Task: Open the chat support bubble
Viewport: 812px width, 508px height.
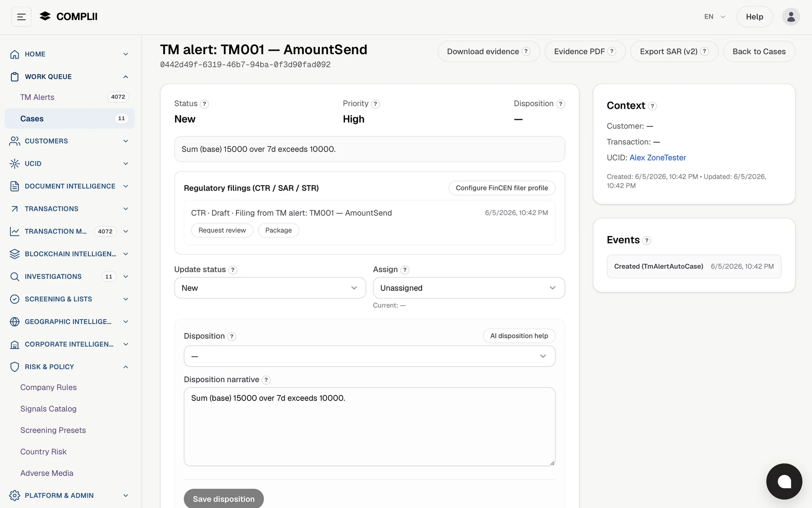Action: pyautogui.click(x=784, y=481)
